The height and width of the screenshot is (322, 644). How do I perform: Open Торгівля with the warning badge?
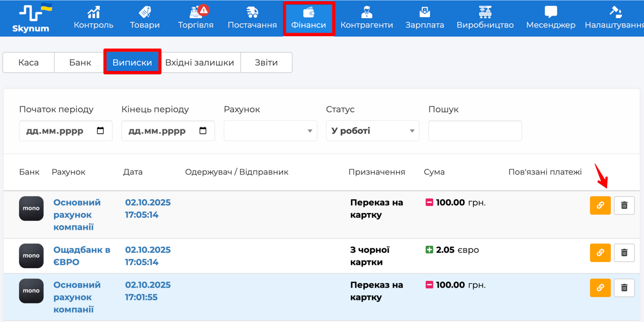tap(196, 12)
